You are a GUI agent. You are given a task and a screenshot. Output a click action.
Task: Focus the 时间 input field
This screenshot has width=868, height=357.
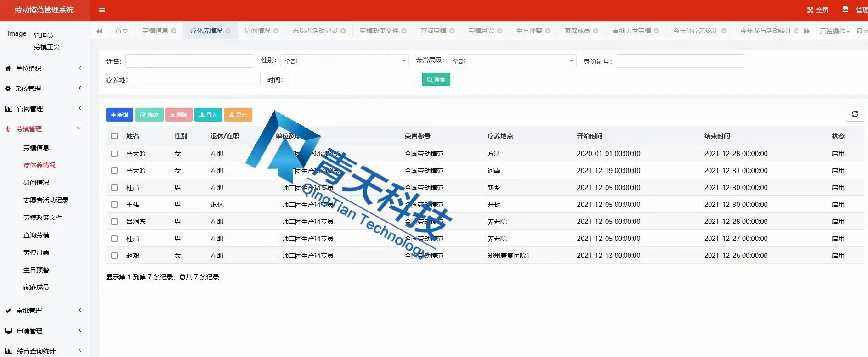pos(351,80)
